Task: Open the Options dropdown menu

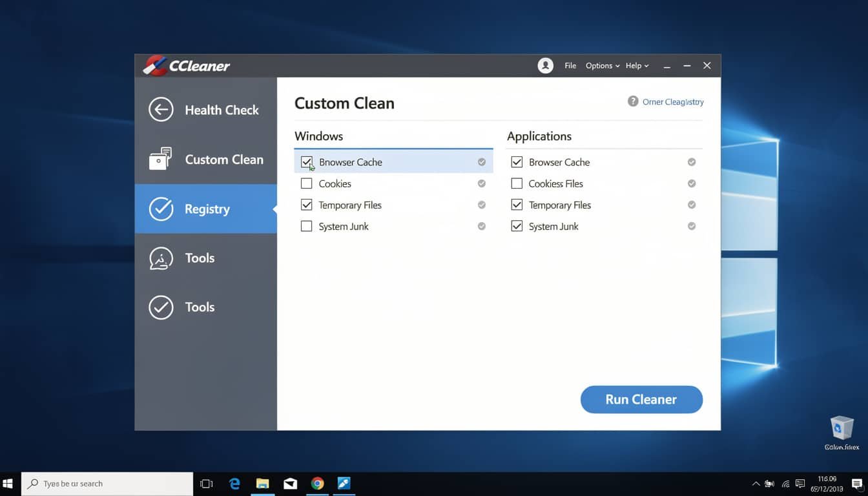Action: (x=599, y=65)
